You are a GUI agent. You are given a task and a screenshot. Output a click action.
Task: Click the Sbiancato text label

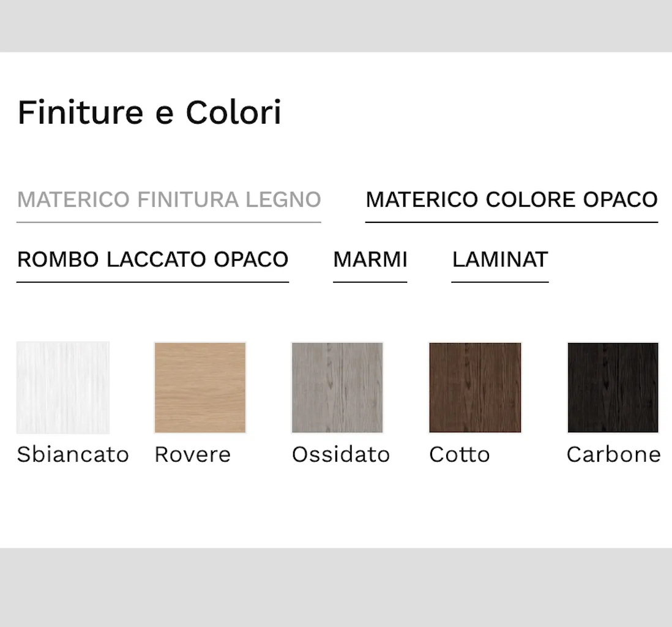pyautogui.click(x=73, y=455)
